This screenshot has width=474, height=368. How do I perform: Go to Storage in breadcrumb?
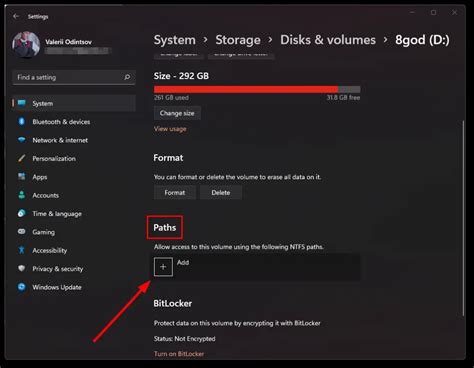pyautogui.click(x=238, y=40)
